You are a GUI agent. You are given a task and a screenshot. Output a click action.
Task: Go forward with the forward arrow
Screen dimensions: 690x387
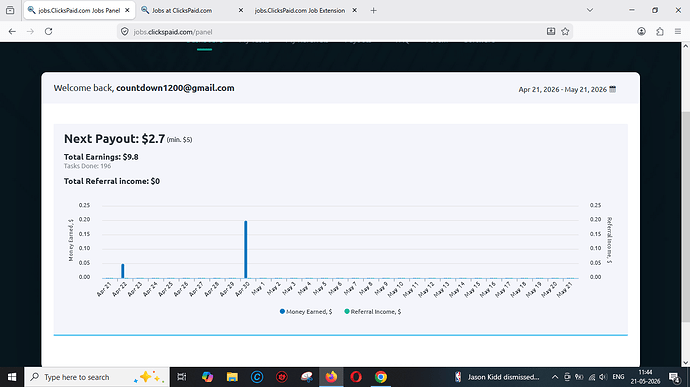30,32
